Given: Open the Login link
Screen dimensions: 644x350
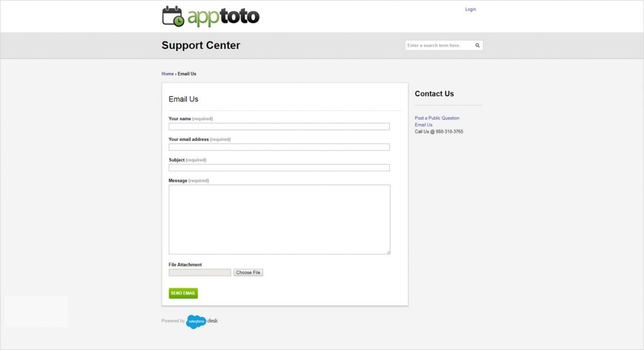Looking at the screenshot, I should [470, 9].
